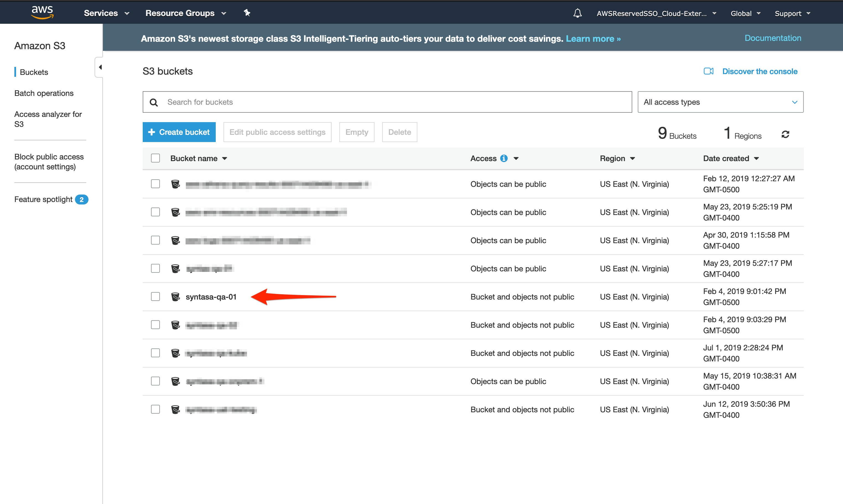The width and height of the screenshot is (843, 504).
Task: Click the Create bucket button
Action: click(x=179, y=132)
